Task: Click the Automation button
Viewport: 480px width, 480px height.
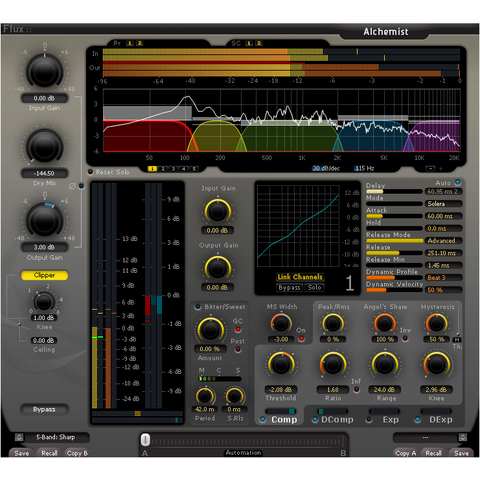Action: pos(243,453)
